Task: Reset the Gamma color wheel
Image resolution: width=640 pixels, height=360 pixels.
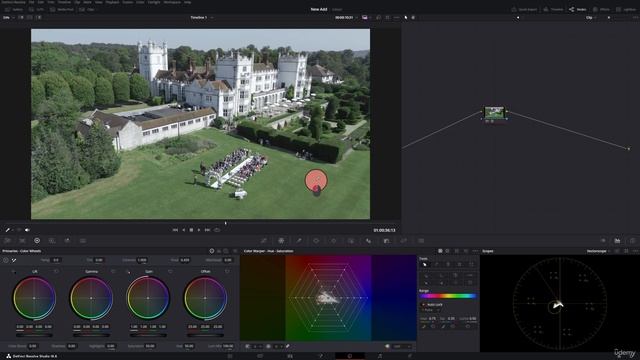Action: coord(113,271)
